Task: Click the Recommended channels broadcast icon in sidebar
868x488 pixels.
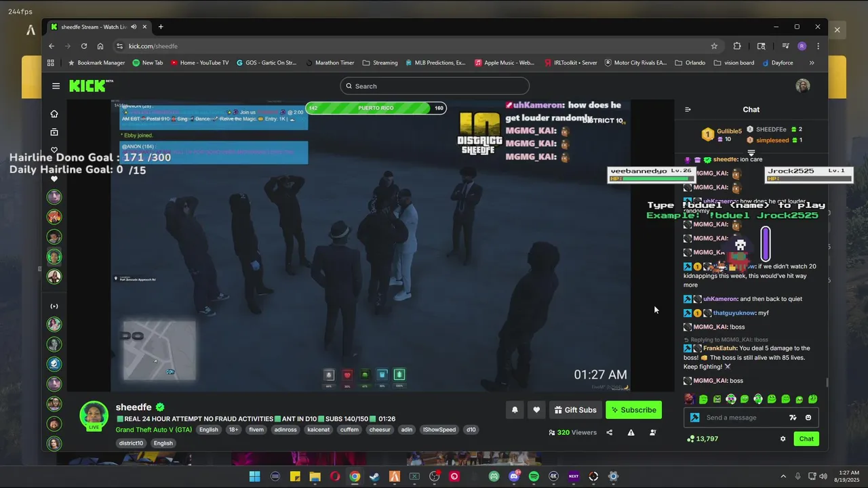Action: click(x=54, y=306)
